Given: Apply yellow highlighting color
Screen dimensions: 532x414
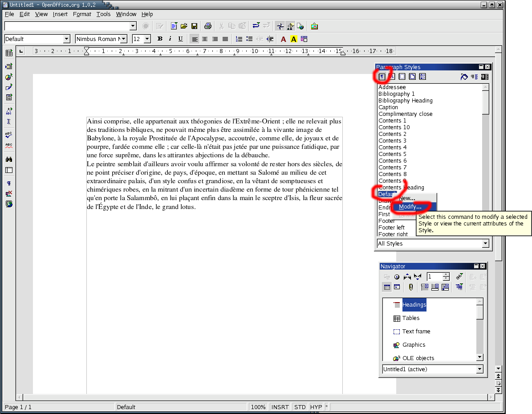Looking at the screenshot, I should (x=294, y=39).
